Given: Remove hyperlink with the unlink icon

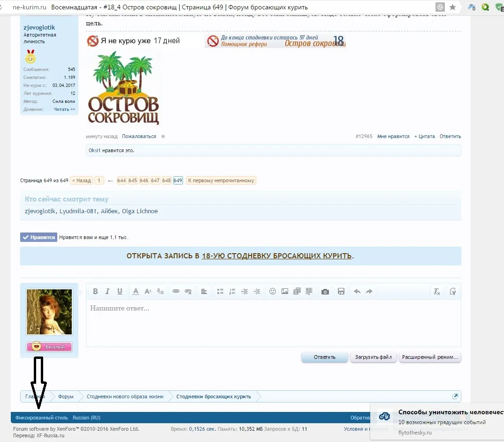Looking at the screenshot, I should tap(188, 291).
